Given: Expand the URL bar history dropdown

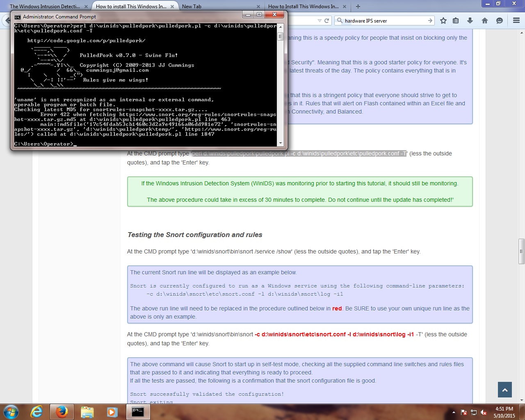Looking at the screenshot, I should (x=320, y=21).
